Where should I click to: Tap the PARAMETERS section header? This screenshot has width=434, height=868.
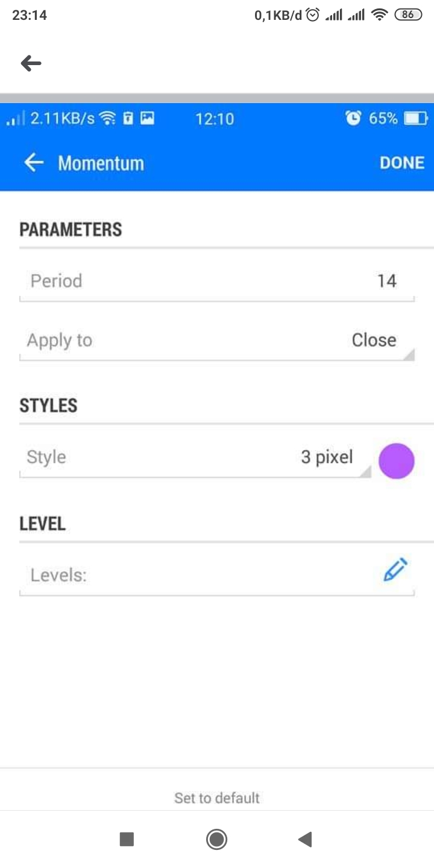click(71, 230)
